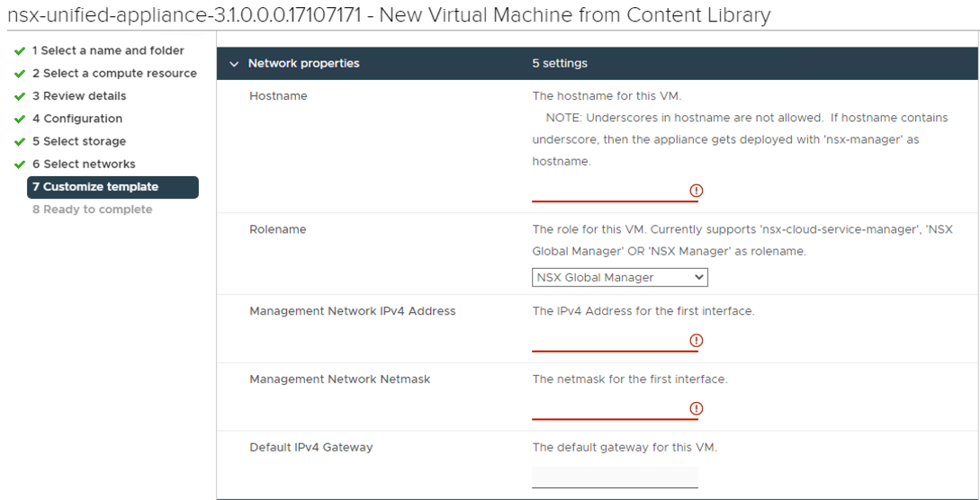Go to step 4 Configuration
The height and width of the screenshot is (500, 980).
pos(77,119)
